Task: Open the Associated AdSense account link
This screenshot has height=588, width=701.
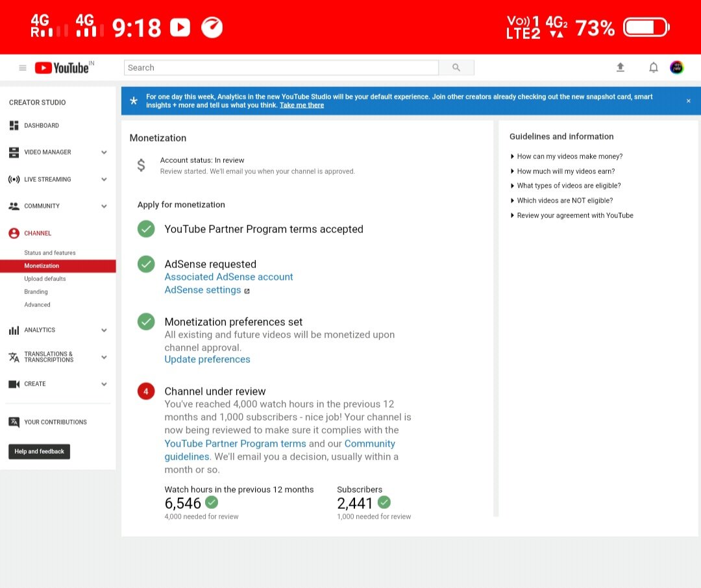Action: tap(228, 276)
